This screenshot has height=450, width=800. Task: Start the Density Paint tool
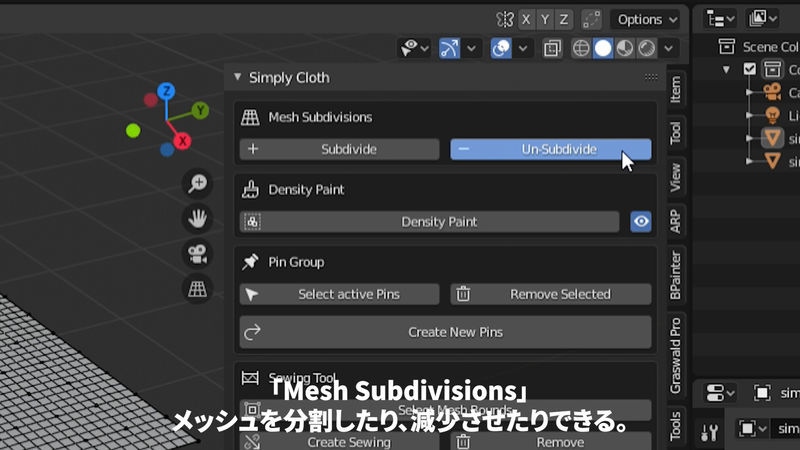429,222
